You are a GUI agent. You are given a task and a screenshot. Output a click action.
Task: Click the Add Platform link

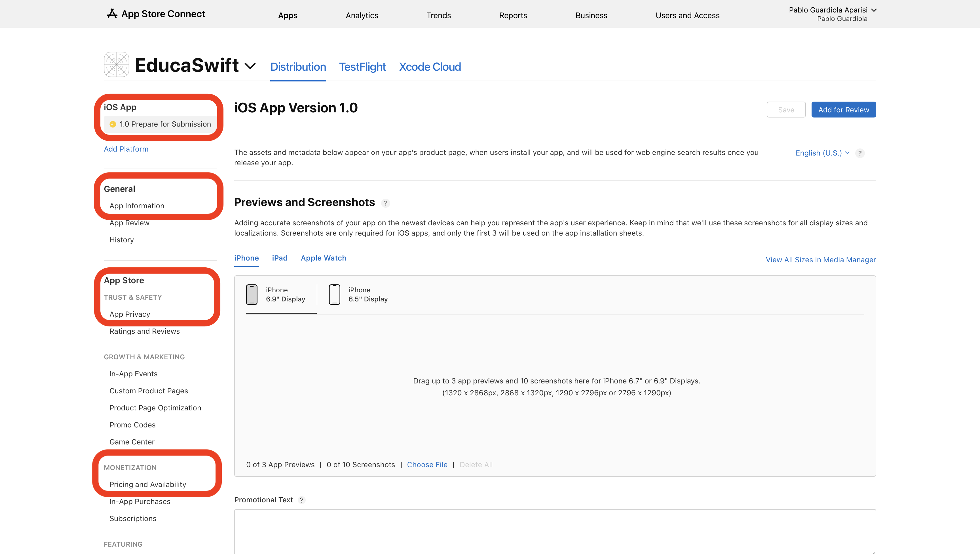126,149
